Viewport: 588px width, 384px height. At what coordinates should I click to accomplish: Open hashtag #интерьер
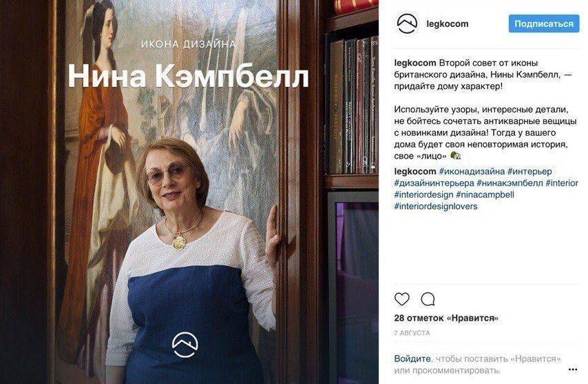pos(529,172)
